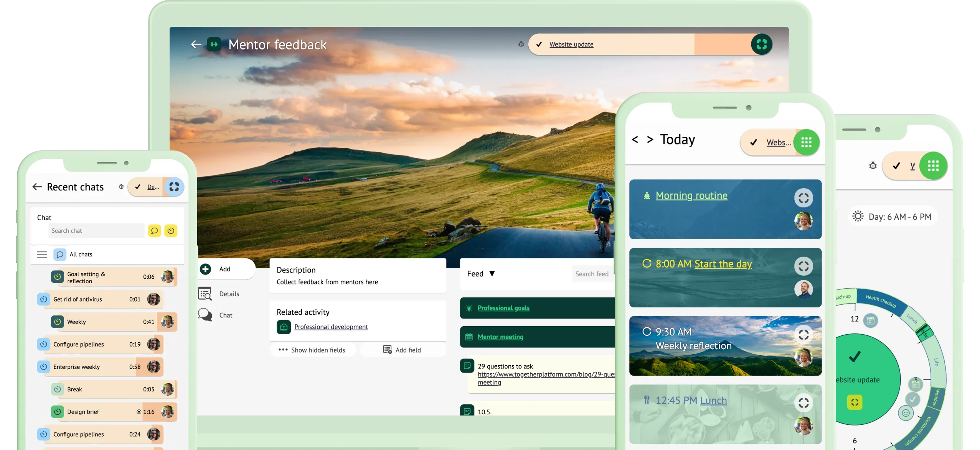Click the Search chat field
The image size is (980, 450).
coord(96,231)
